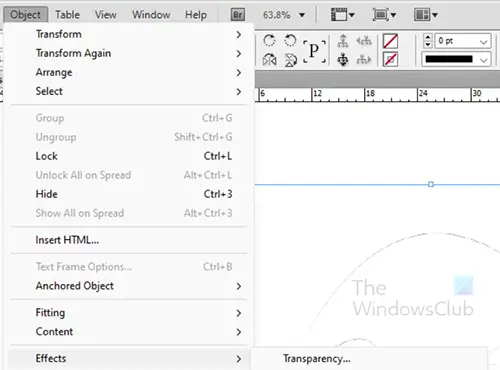Image resolution: width=500 pixels, height=370 pixels.
Task: Click the greyed-out Ungroup menu item
Action: (x=129, y=137)
